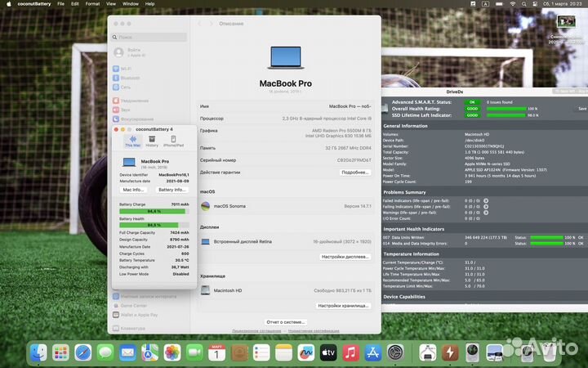Click Настройки дисплеев button
Image resolution: width=588 pixels, height=368 pixels.
tap(345, 257)
